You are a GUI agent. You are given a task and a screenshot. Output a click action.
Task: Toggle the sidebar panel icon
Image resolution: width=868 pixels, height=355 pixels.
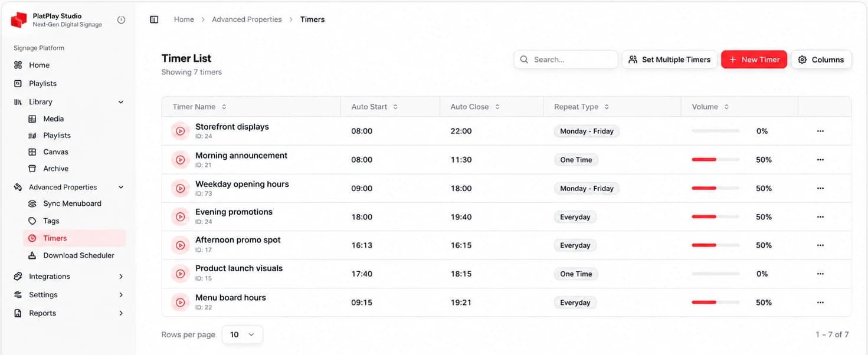click(x=154, y=19)
